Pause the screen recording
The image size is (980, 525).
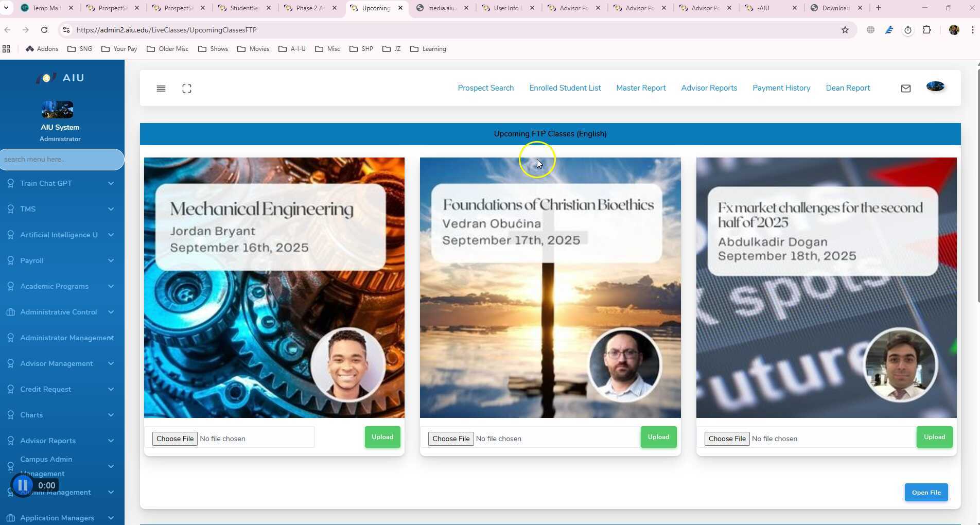(x=23, y=485)
